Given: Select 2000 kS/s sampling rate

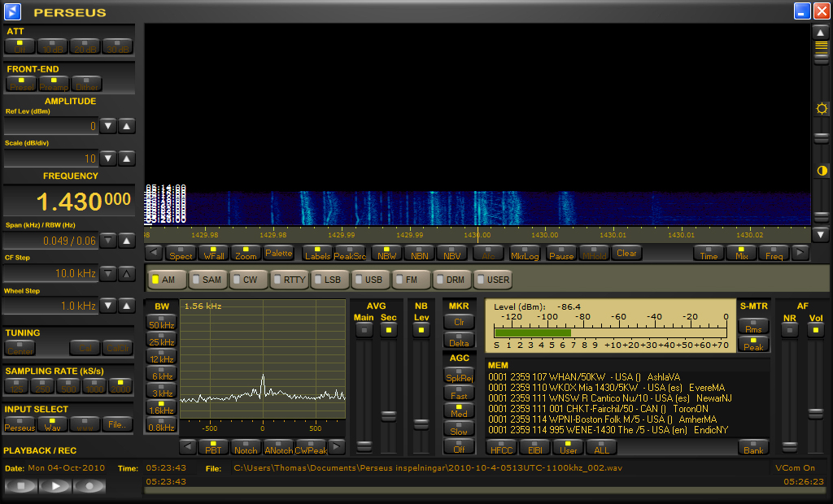Looking at the screenshot, I should [120, 386].
